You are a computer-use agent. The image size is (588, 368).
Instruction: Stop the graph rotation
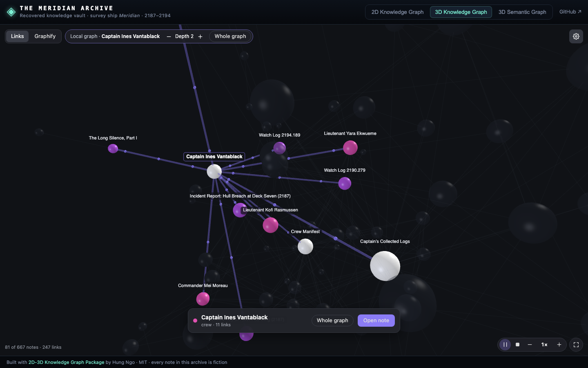click(517, 345)
